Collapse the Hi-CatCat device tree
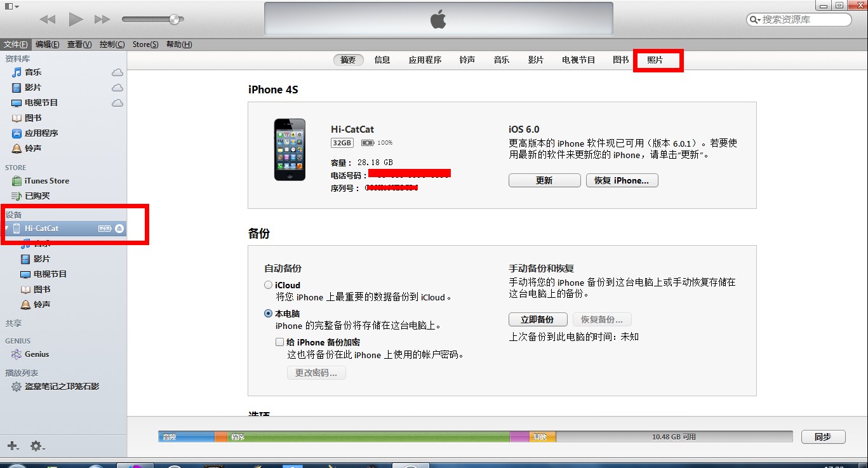The image size is (868, 468). click(6, 229)
